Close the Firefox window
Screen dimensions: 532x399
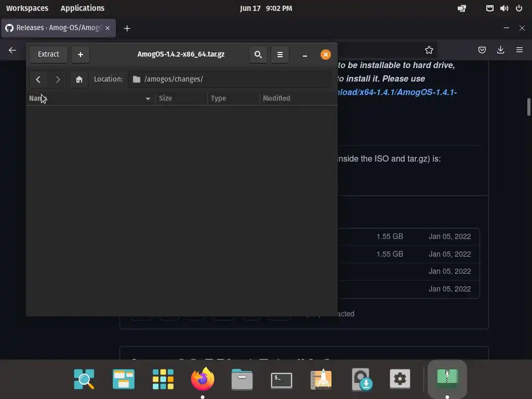(522, 28)
